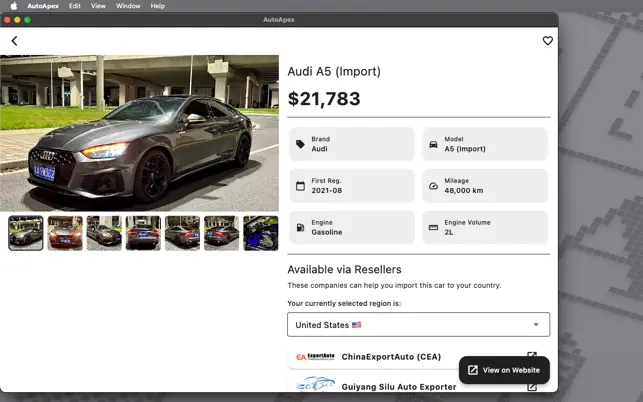Select the second thumbnail with headlights on

click(x=65, y=233)
